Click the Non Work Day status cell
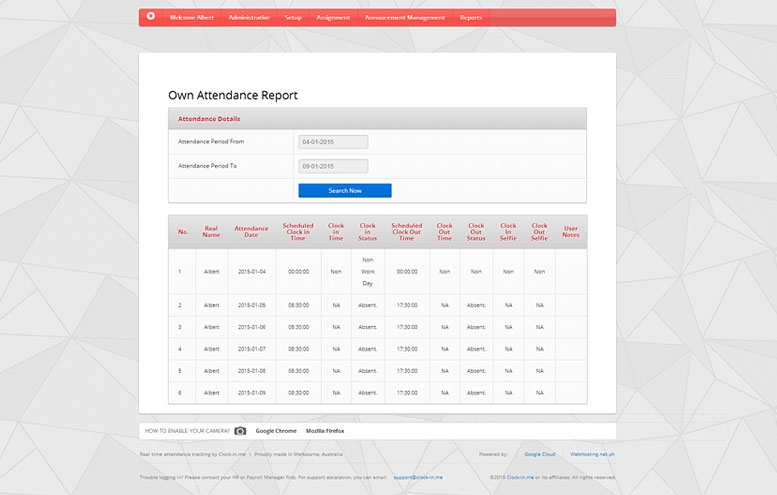Viewport: 777px width, 495px height. pos(368,272)
